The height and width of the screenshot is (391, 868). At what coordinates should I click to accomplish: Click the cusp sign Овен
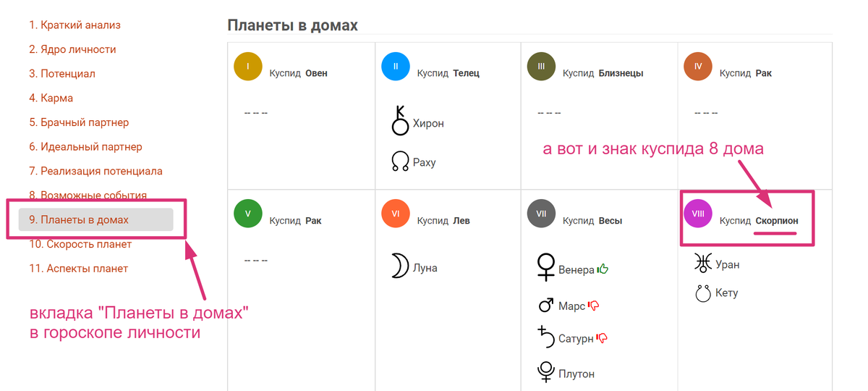pyautogui.click(x=316, y=73)
